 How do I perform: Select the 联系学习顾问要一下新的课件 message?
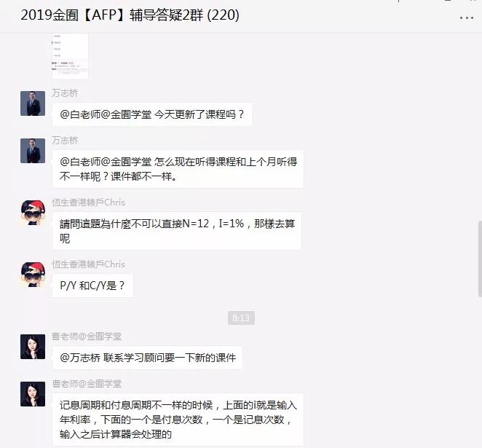147,358
